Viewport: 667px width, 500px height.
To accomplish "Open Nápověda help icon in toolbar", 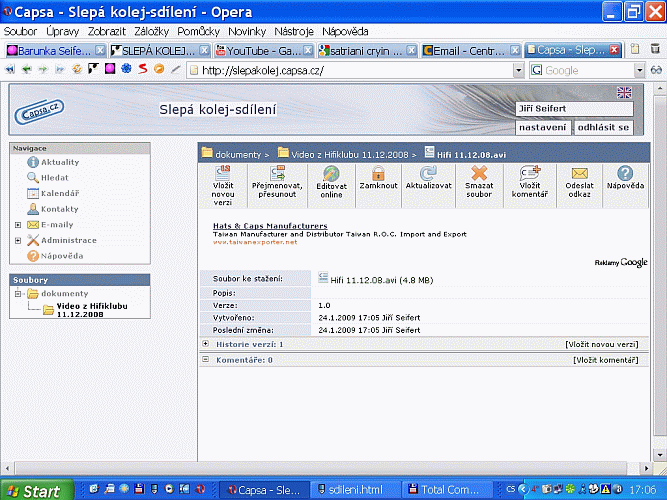I will point(625,174).
